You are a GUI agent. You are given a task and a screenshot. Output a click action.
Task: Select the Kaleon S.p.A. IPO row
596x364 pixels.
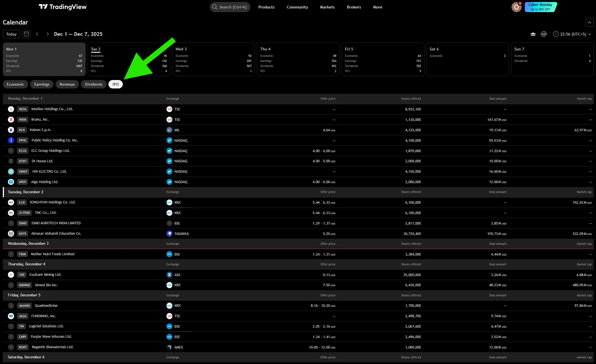pos(40,130)
